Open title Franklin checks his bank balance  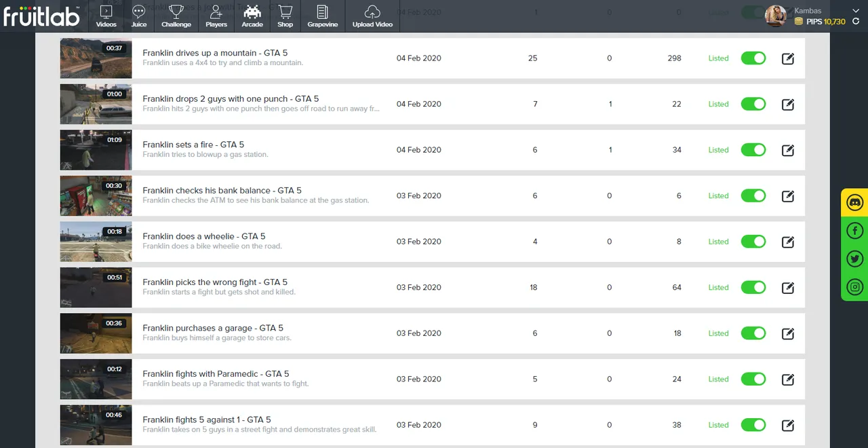tap(222, 191)
